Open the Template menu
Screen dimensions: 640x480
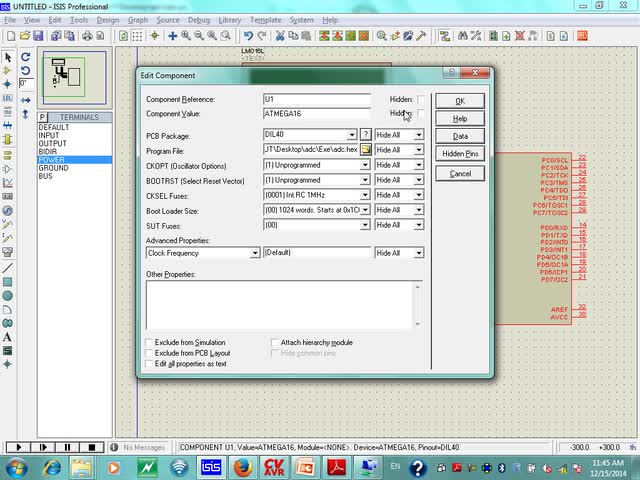click(265, 20)
